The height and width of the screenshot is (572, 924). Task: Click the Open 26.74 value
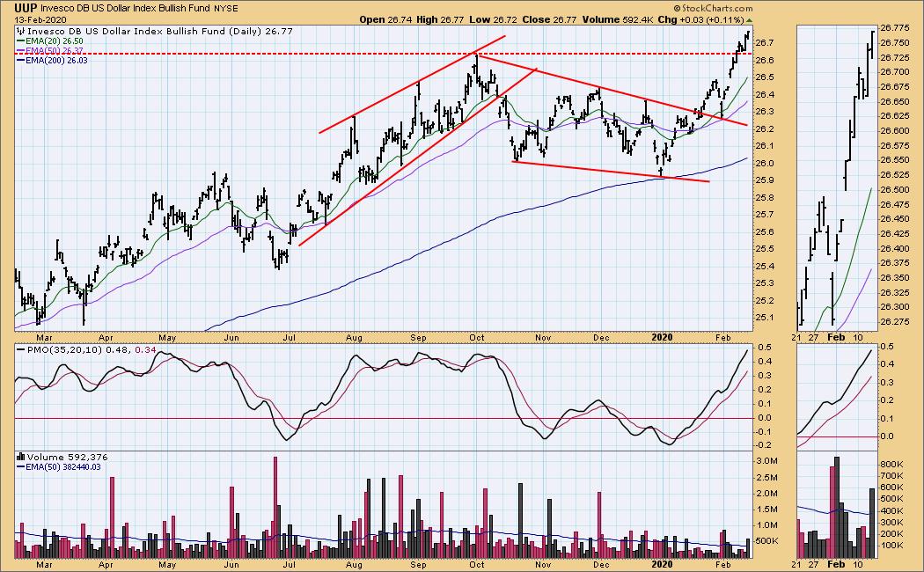(x=385, y=19)
